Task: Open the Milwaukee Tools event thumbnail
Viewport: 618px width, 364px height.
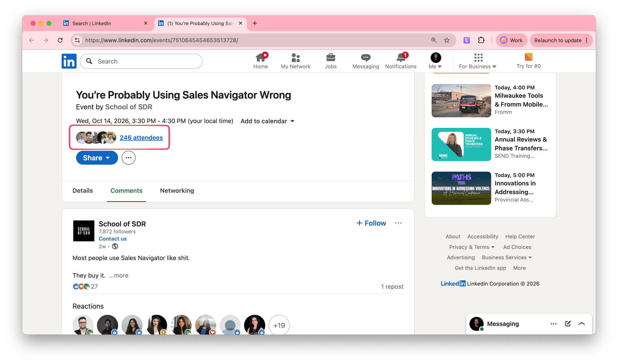Action: [x=461, y=101]
